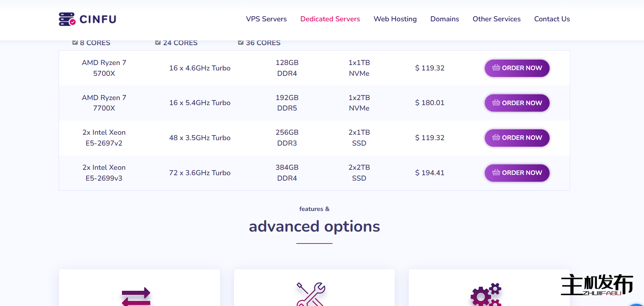The width and height of the screenshot is (644, 306).
Task: Click basket icon in Ryzen 5700X order button
Action: pyautogui.click(x=496, y=68)
